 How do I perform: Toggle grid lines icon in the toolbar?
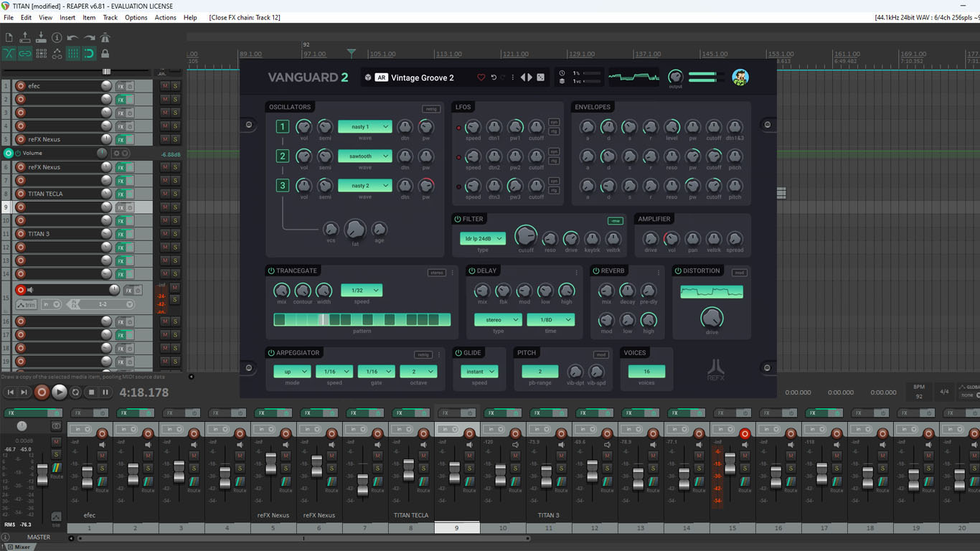(x=73, y=53)
